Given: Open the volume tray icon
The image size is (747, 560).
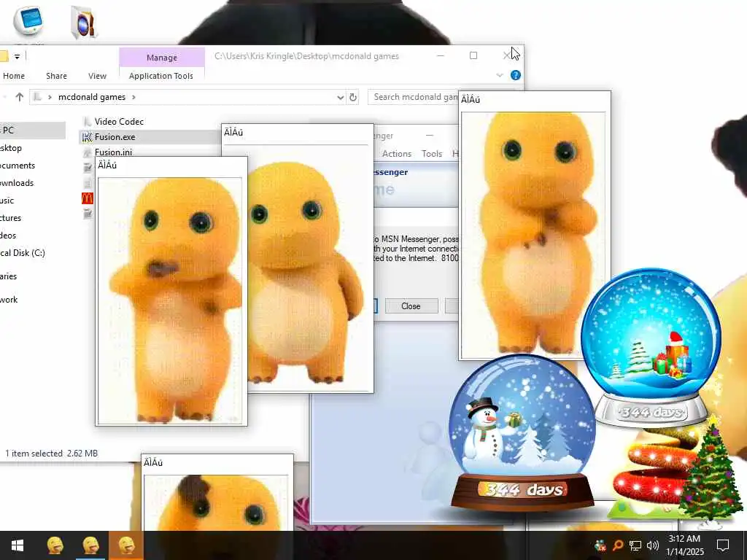Looking at the screenshot, I should point(653,545).
